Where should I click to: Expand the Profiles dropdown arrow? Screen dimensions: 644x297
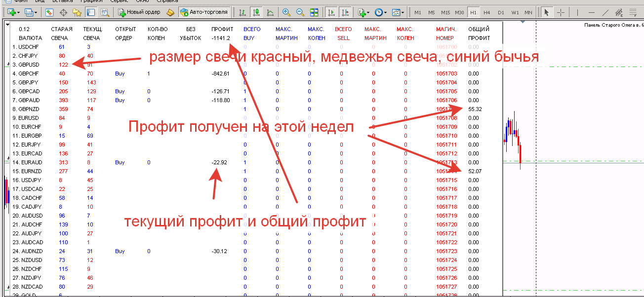pos(36,12)
